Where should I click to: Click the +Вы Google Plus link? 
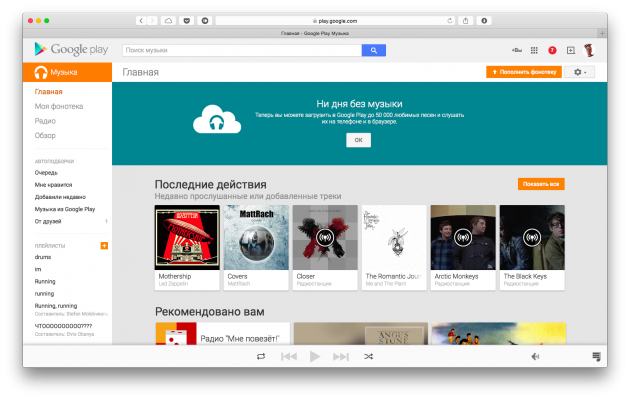coord(517,50)
